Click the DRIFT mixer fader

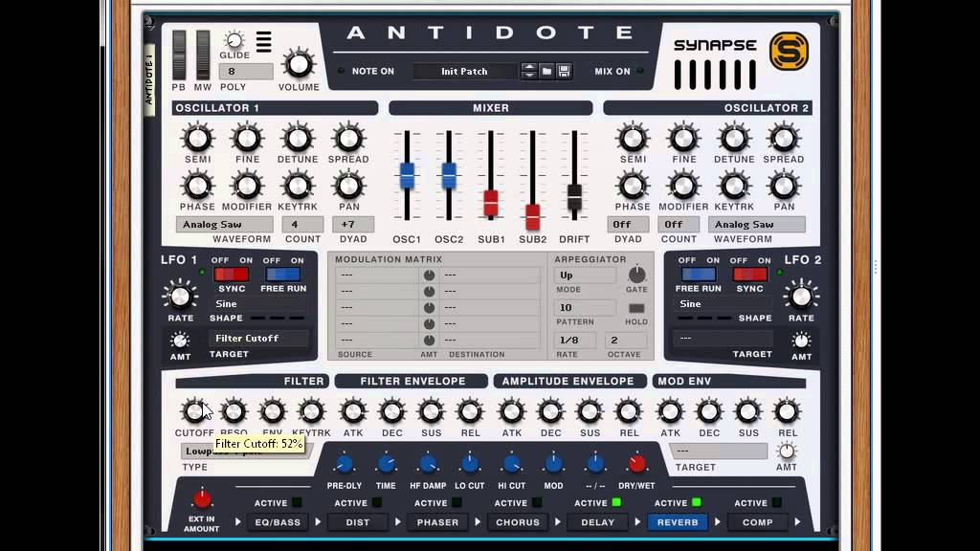coord(574,197)
